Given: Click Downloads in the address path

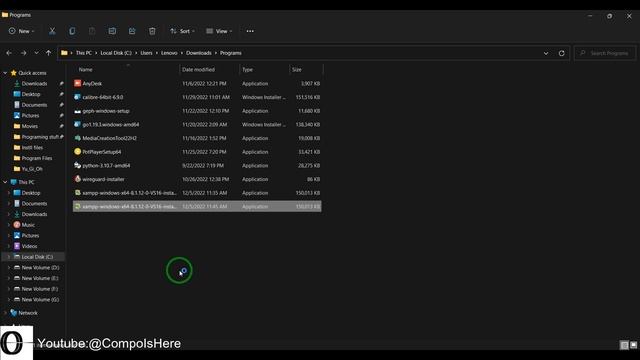Looking at the screenshot, I should [x=199, y=53].
